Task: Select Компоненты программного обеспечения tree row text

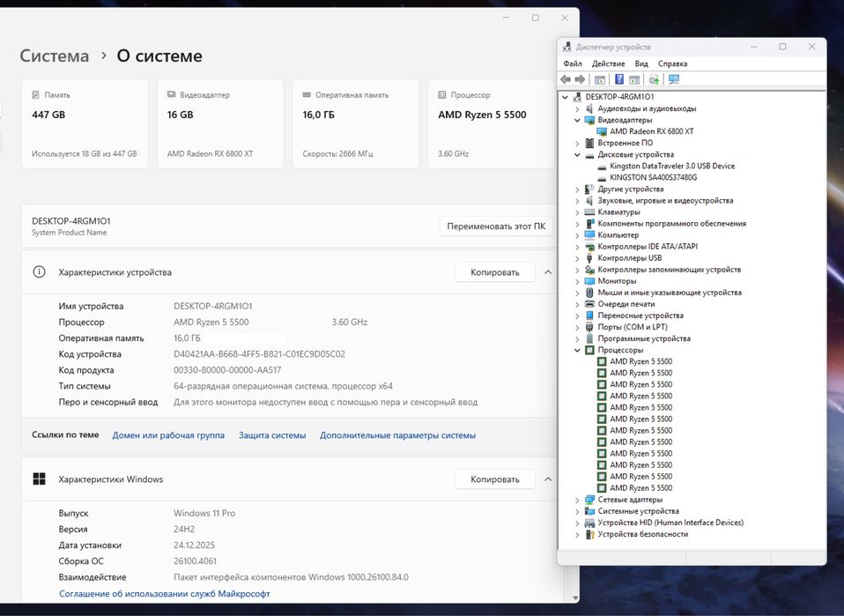Action: (671, 224)
